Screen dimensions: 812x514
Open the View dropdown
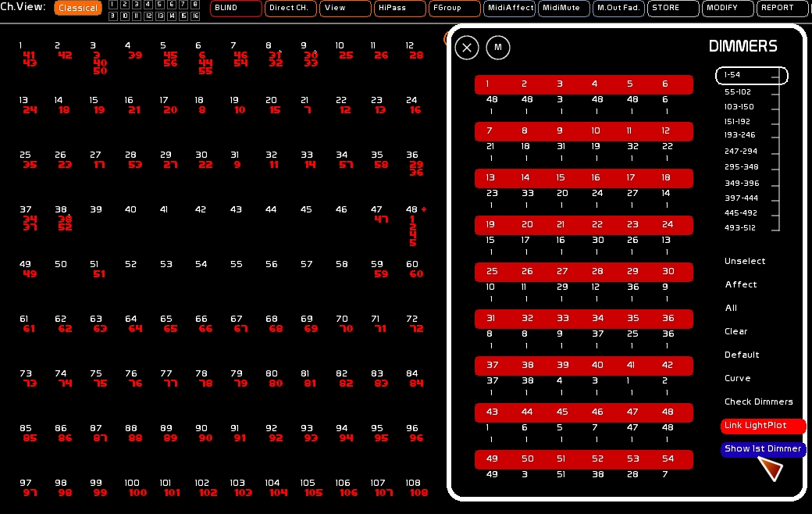(345, 9)
